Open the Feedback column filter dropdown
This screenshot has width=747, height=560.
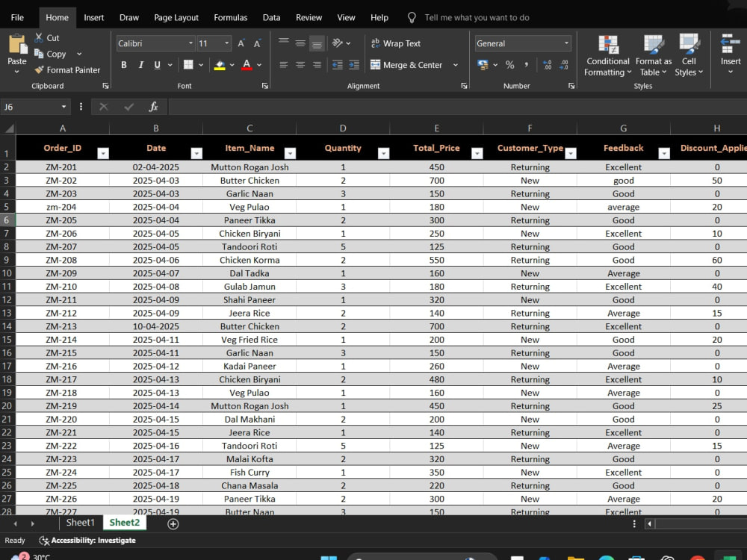pyautogui.click(x=664, y=153)
